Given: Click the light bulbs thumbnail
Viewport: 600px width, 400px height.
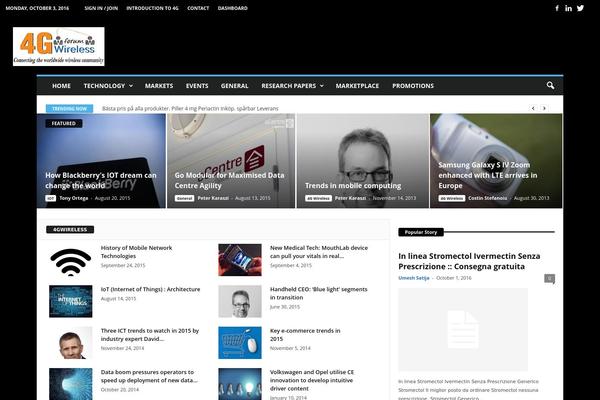Looking at the screenshot, I should tap(240, 384).
